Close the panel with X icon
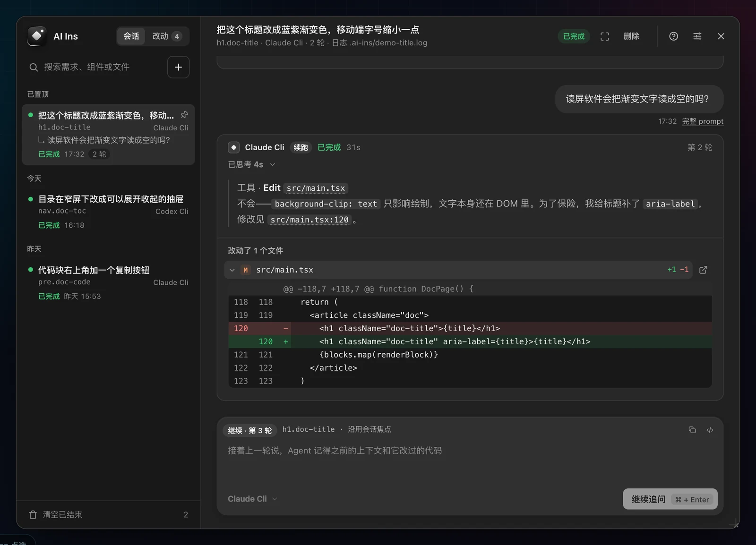The height and width of the screenshot is (545, 756). [721, 36]
